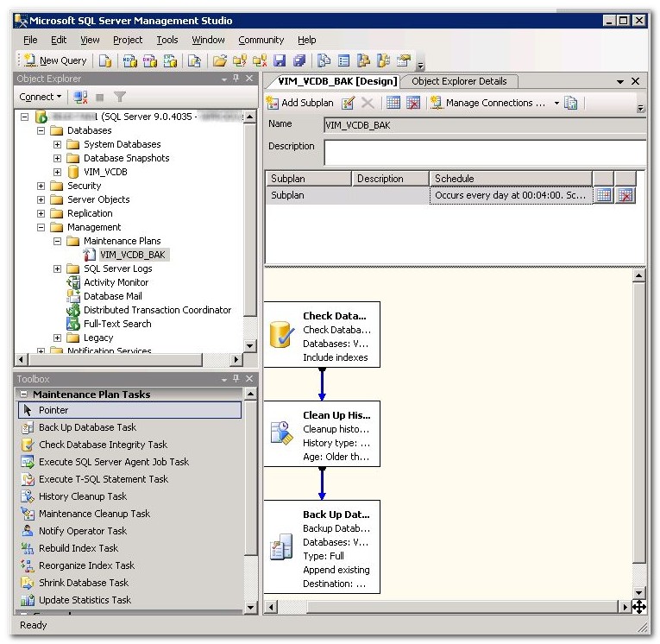Select the Back Up Database Task tool
This screenshot has height=644, width=660.
(87, 427)
